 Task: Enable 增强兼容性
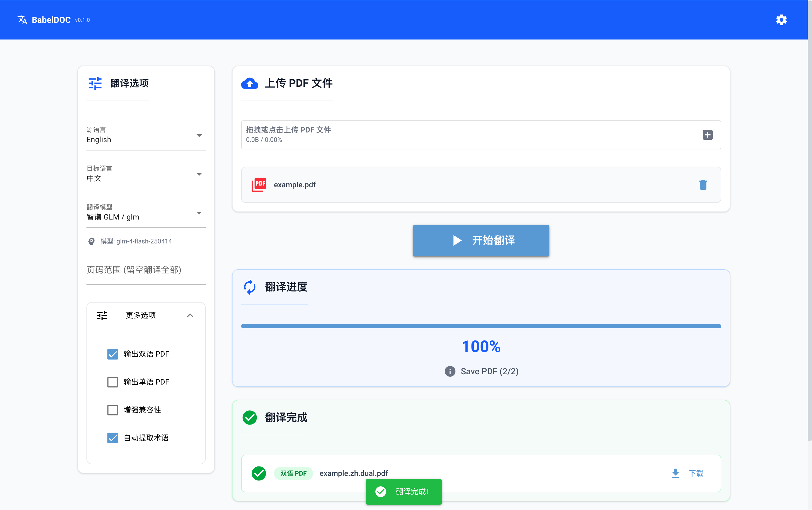[113, 410]
